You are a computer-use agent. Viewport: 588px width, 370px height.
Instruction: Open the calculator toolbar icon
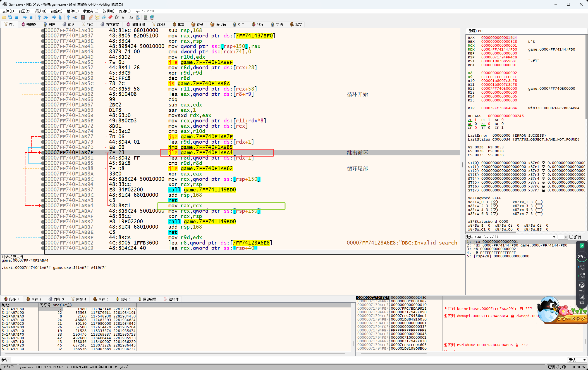145,17
